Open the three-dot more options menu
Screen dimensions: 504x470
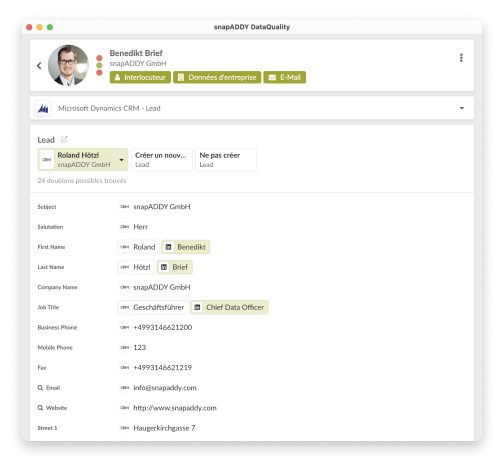(461, 58)
